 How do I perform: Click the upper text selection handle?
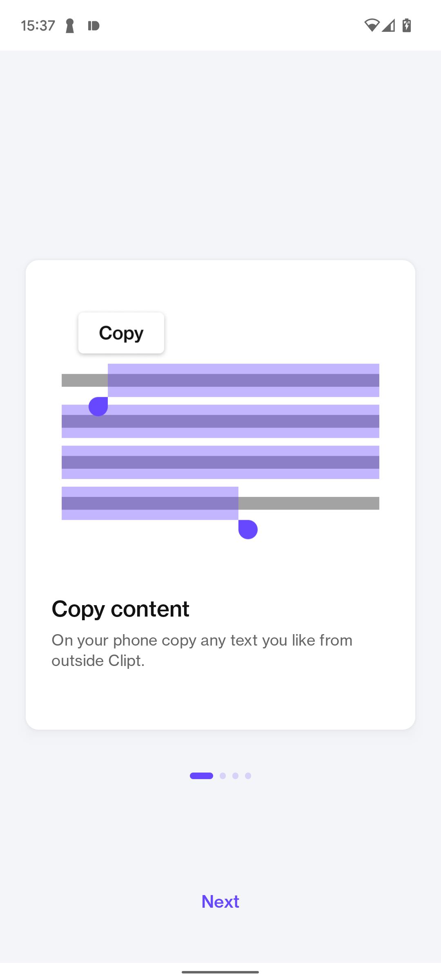click(x=98, y=406)
